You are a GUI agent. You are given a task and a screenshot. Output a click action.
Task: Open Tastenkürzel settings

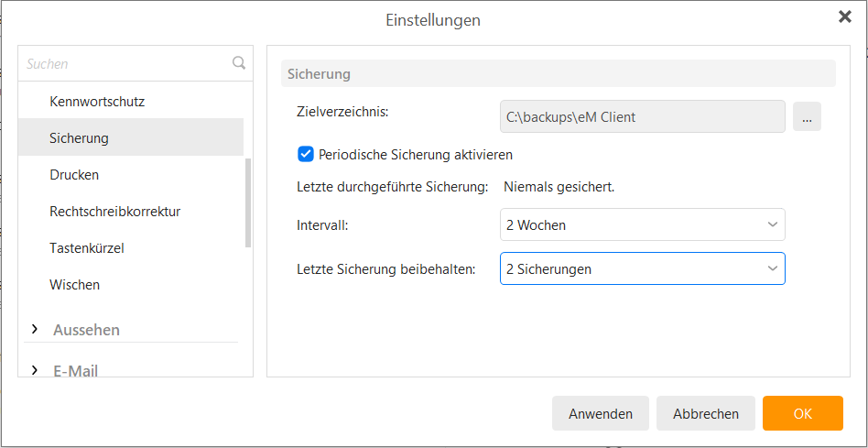tap(131, 248)
